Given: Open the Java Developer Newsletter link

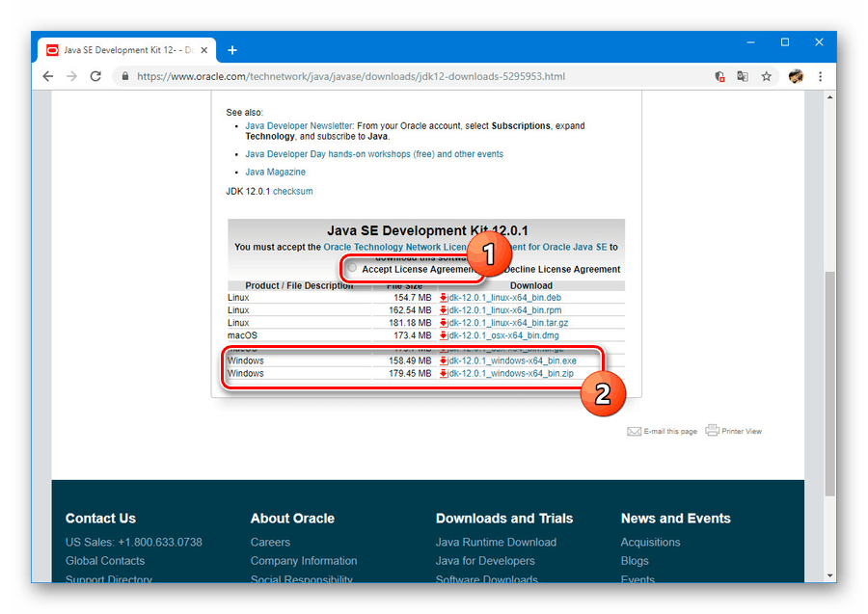Looking at the screenshot, I should [x=299, y=126].
